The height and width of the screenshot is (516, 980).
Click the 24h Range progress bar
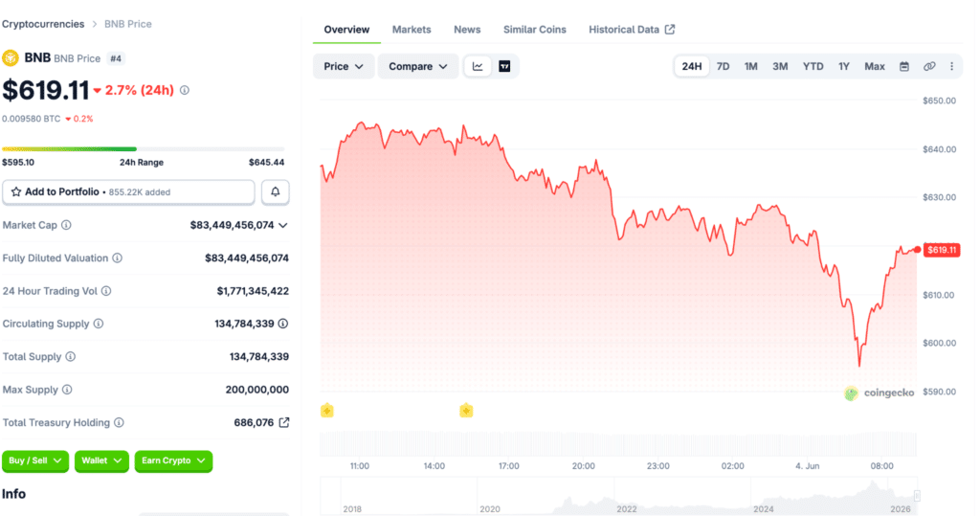pyautogui.click(x=144, y=148)
